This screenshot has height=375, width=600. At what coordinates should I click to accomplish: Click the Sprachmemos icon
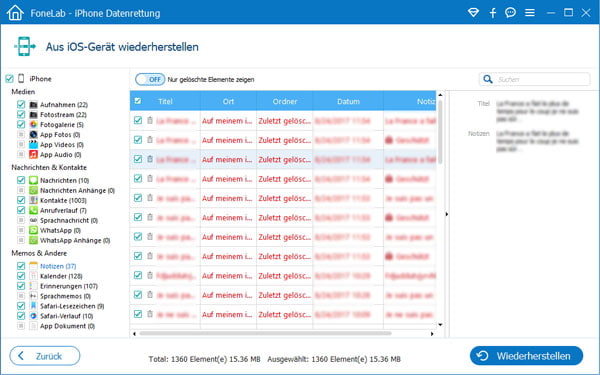coord(34,296)
